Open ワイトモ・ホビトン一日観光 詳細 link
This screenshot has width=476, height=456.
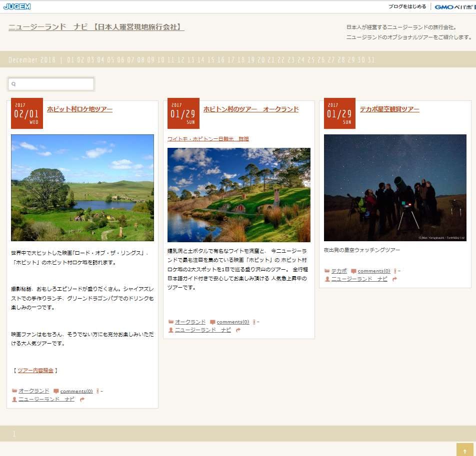click(x=208, y=139)
